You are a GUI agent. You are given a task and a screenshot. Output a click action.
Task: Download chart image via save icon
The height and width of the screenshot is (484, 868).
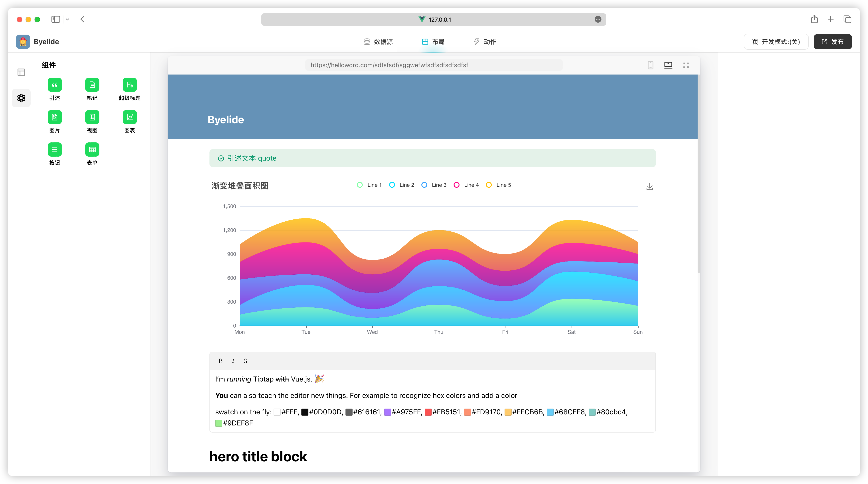click(649, 187)
